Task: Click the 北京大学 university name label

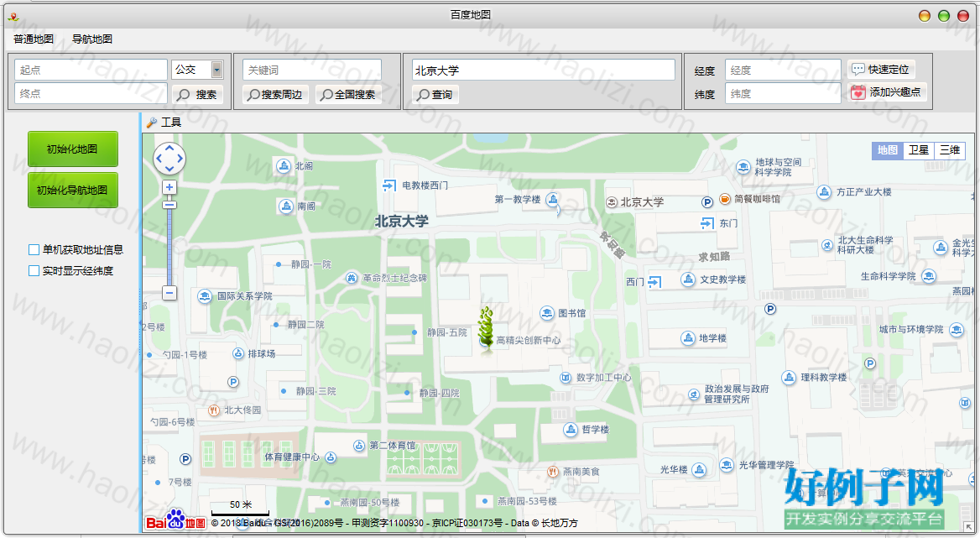Action: [x=402, y=222]
